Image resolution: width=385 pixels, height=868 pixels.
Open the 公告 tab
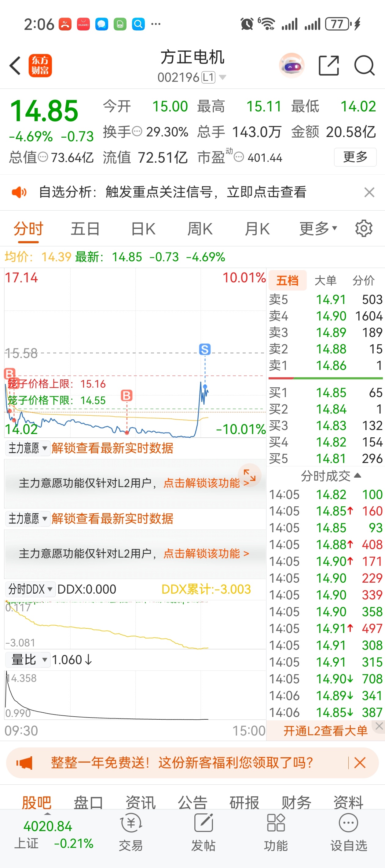(192, 802)
